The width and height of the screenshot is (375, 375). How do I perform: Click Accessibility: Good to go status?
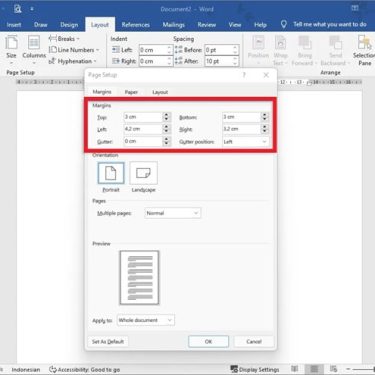point(84,370)
